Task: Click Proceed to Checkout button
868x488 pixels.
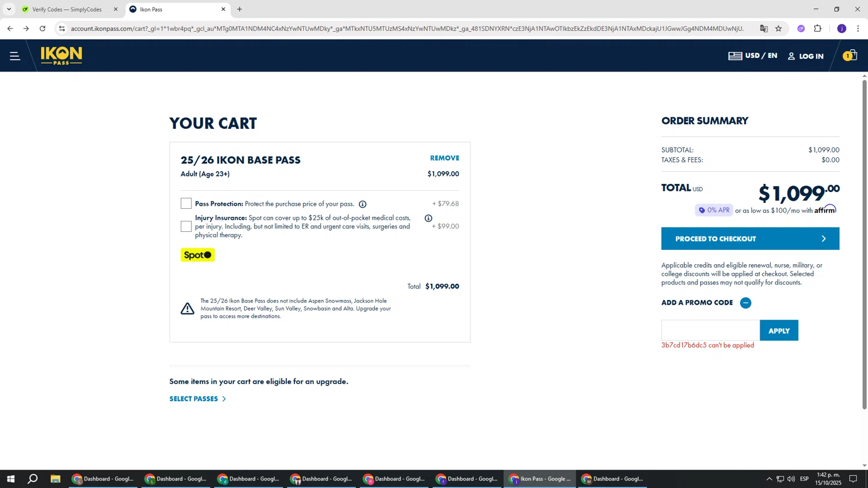Action: point(750,239)
